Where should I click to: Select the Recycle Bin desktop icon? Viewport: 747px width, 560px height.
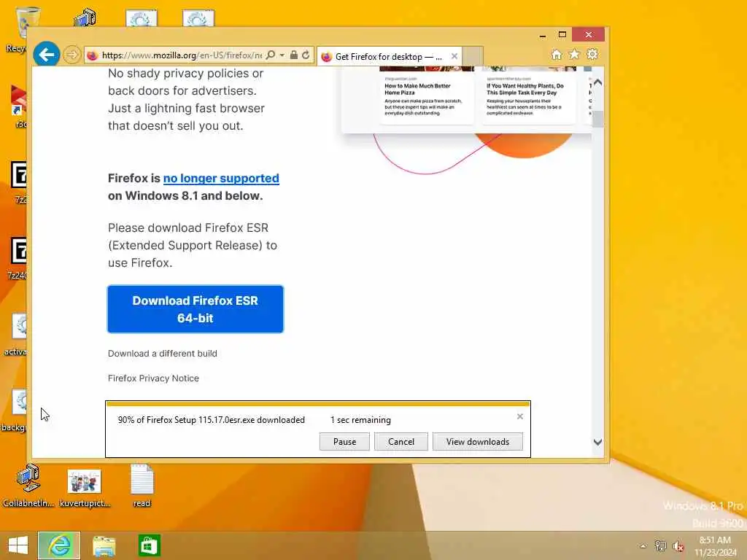[17, 29]
